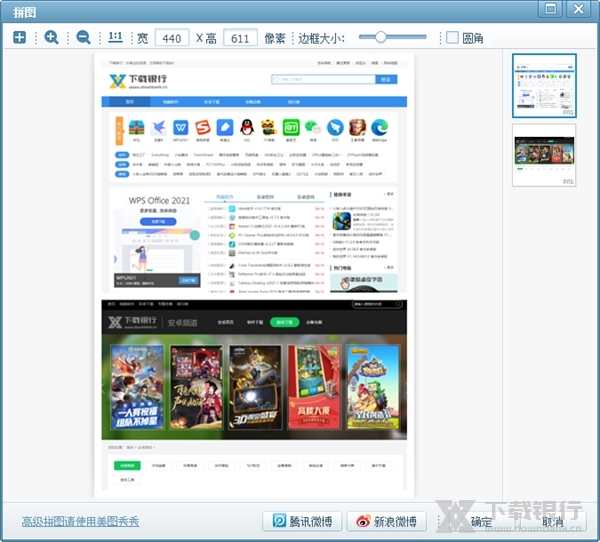The image size is (600, 542).
Task: Maximize the 拼图 window
Action: point(548,9)
